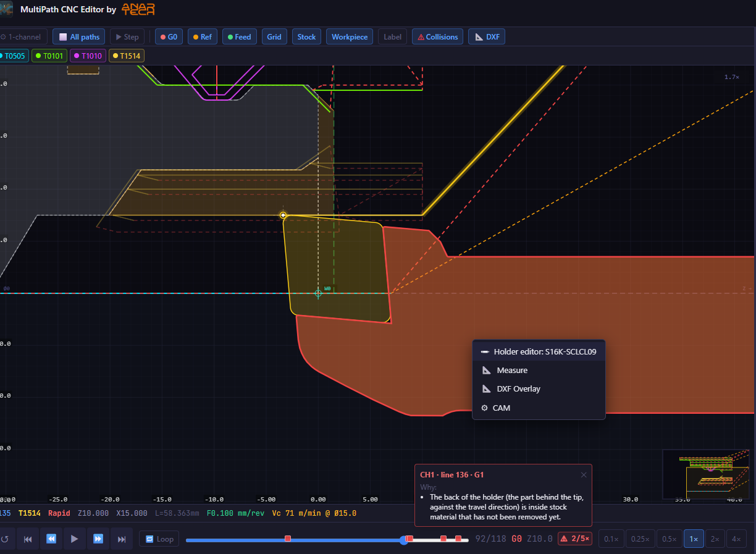Set playback speed to 1×
The image size is (756, 554).
694,539
